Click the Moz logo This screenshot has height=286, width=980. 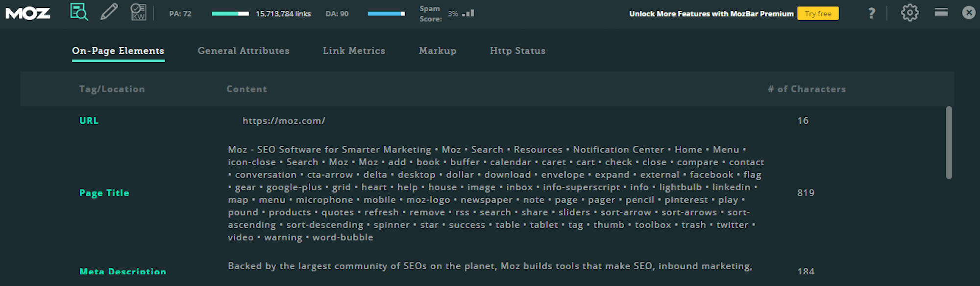pos(27,13)
